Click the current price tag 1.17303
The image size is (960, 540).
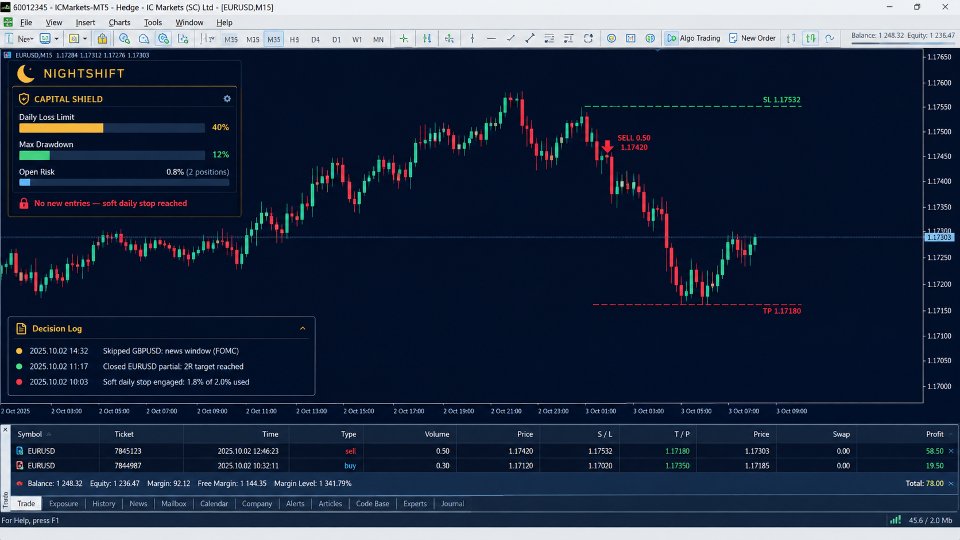click(x=939, y=237)
